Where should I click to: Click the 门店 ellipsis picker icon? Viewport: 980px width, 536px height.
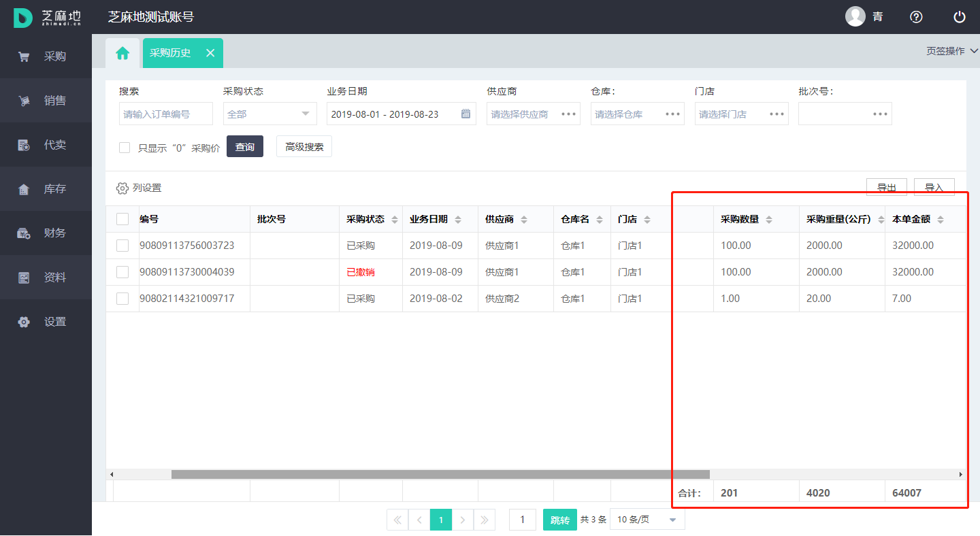pos(777,114)
